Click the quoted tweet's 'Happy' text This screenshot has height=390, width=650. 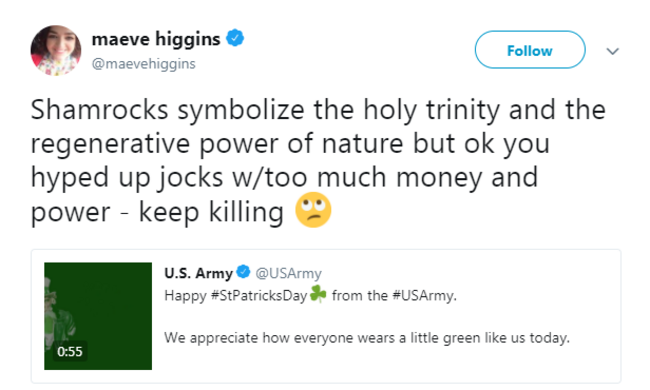coord(185,296)
